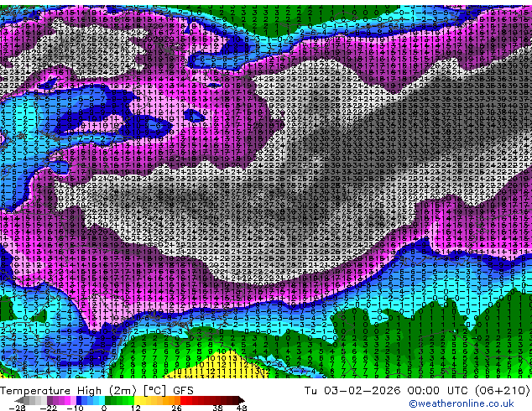The height and width of the screenshot is (411, 532).
Task: Click the 12 label on the legend
Action: click(136, 408)
